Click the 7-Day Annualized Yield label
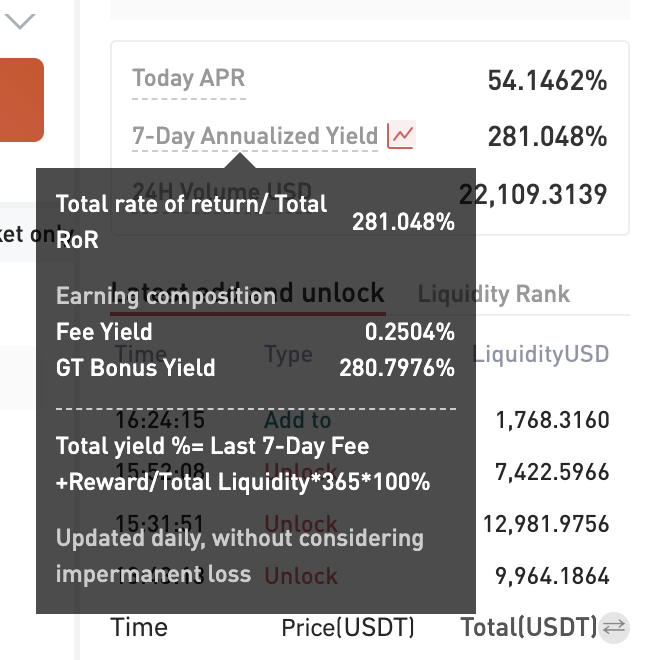The height and width of the screenshot is (660, 652). pos(255,137)
